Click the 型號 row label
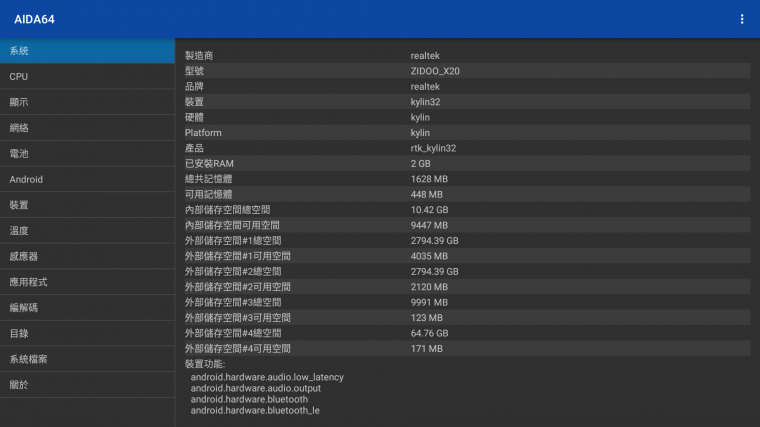The height and width of the screenshot is (427, 760). click(x=194, y=71)
